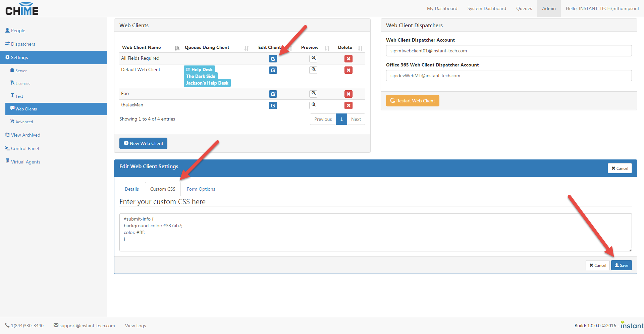The height and width of the screenshot is (334, 644).
Task: Preview the Foo web client
Action: (x=313, y=94)
